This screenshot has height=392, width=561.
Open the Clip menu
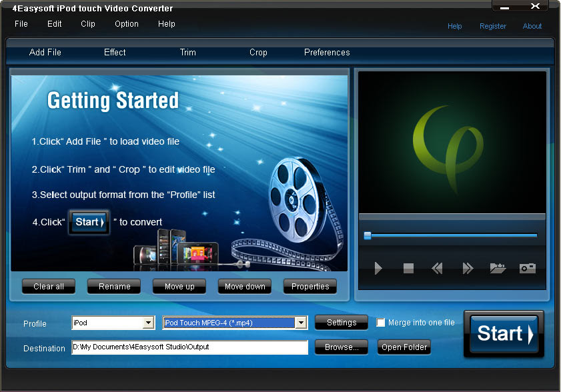click(x=87, y=24)
